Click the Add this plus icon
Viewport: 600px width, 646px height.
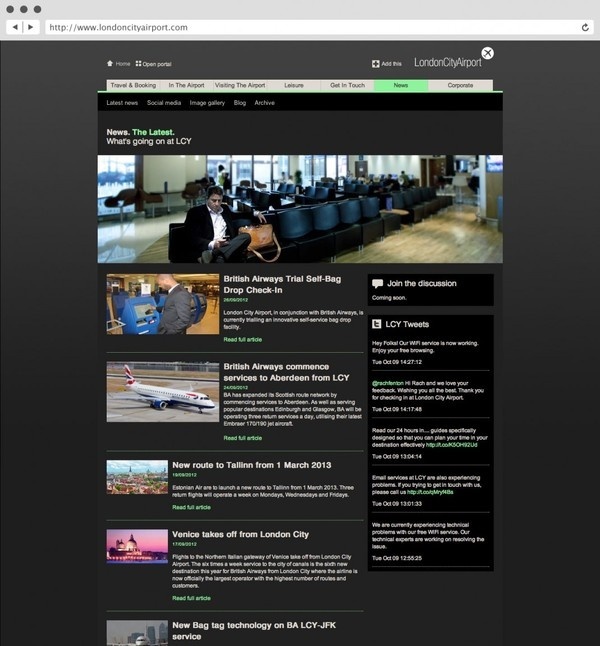(x=375, y=64)
